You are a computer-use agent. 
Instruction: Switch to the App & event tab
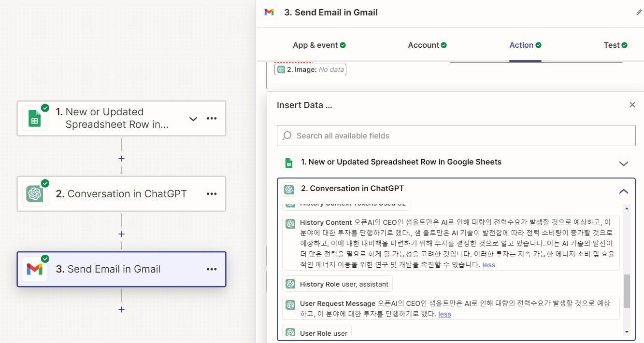click(x=319, y=45)
